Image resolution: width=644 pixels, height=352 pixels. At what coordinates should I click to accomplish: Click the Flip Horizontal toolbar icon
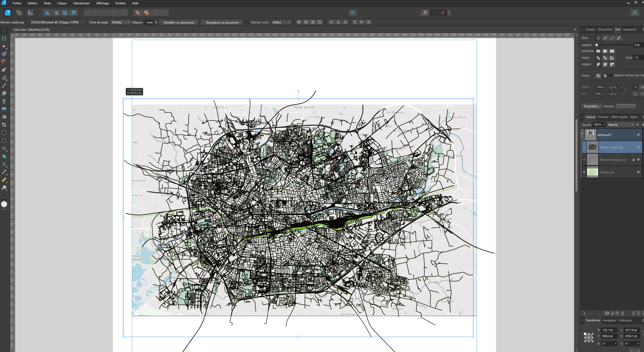point(47,13)
